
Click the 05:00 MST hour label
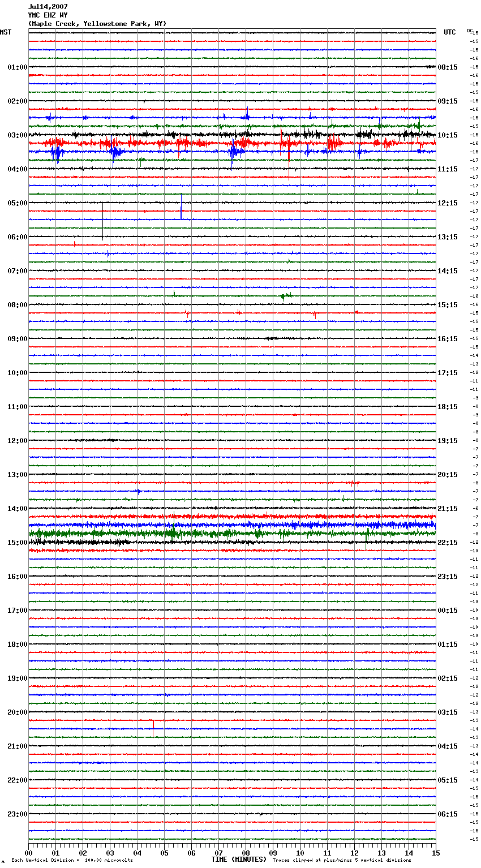coord(18,203)
